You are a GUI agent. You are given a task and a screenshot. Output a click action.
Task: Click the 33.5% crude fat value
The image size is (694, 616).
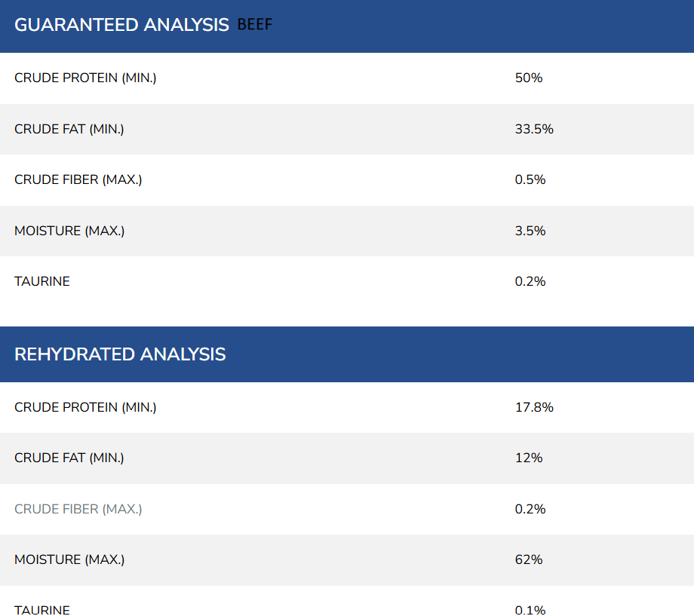534,129
